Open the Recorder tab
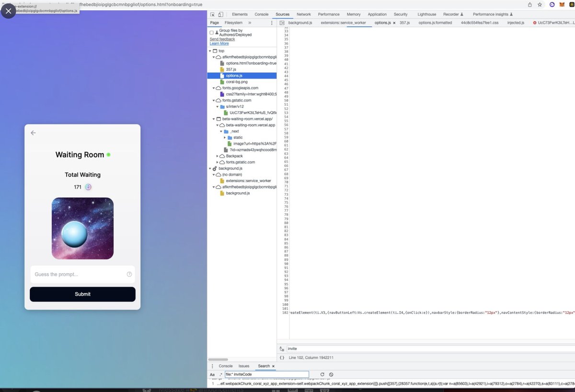 click(x=454, y=14)
